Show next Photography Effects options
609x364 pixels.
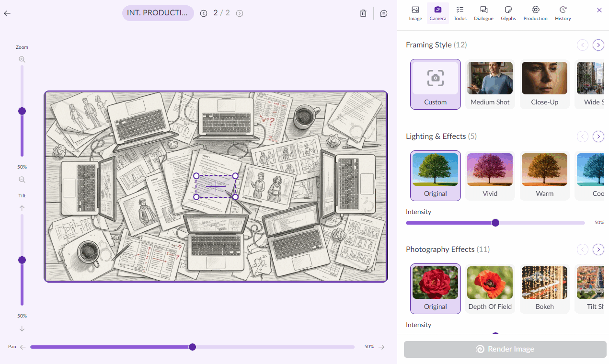tap(598, 250)
